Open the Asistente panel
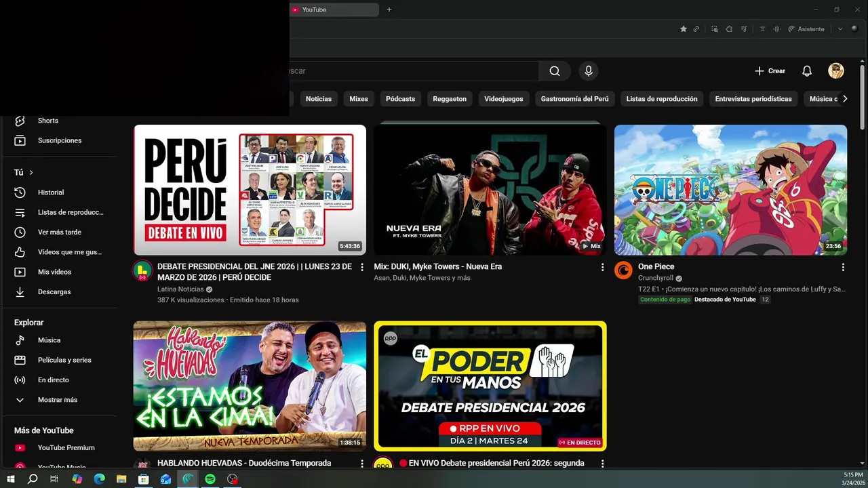Image resolution: width=868 pixels, height=488 pixels. (x=806, y=29)
